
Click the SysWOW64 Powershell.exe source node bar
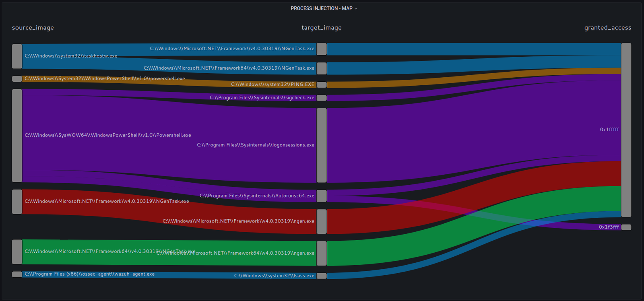click(x=17, y=136)
